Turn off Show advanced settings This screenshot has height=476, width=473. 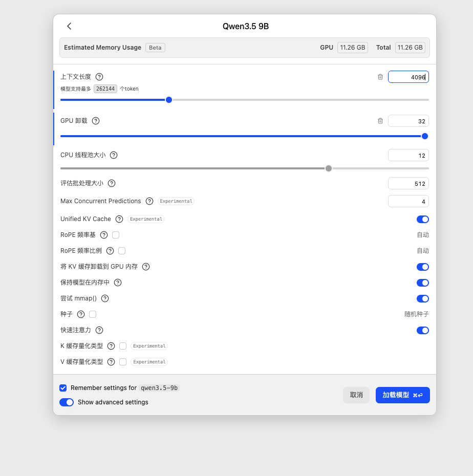pos(67,402)
